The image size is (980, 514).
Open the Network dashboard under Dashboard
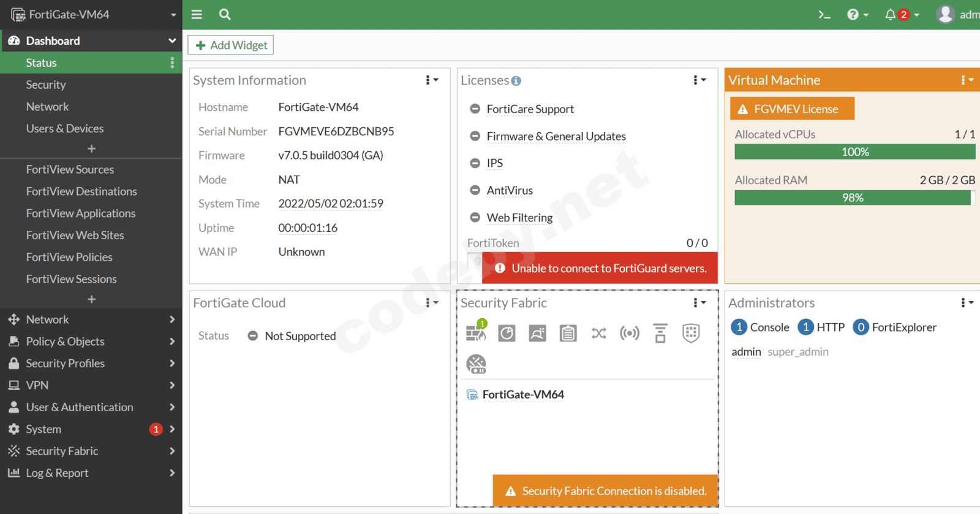coord(91,107)
